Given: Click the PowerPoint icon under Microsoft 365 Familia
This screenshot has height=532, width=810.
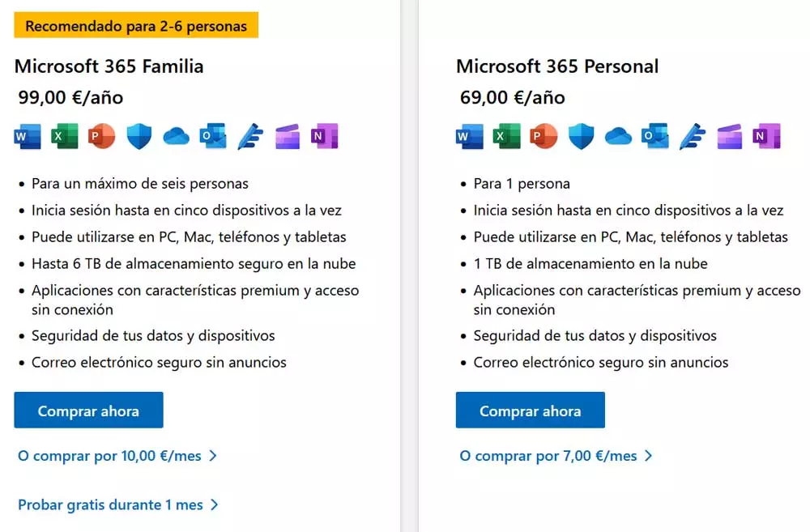Looking at the screenshot, I should click(102, 136).
